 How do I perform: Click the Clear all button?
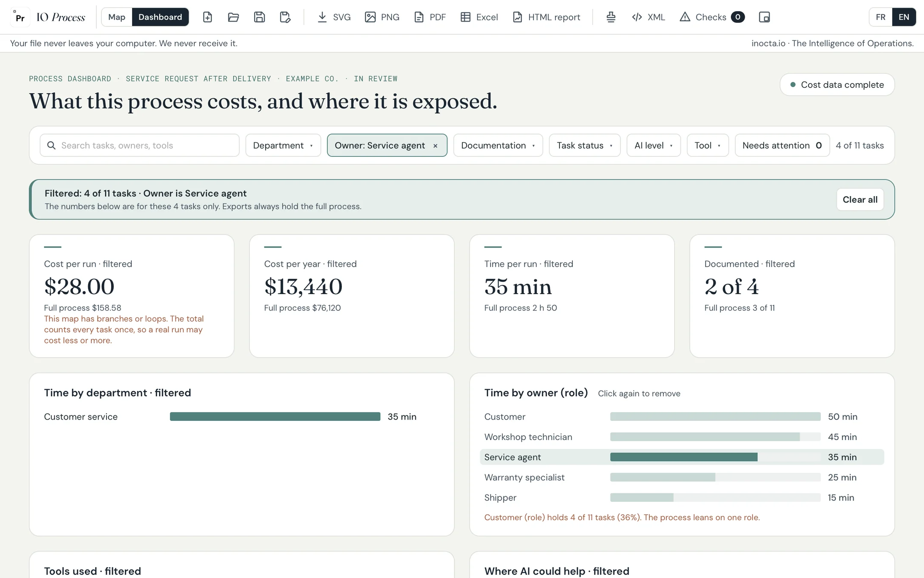point(860,200)
